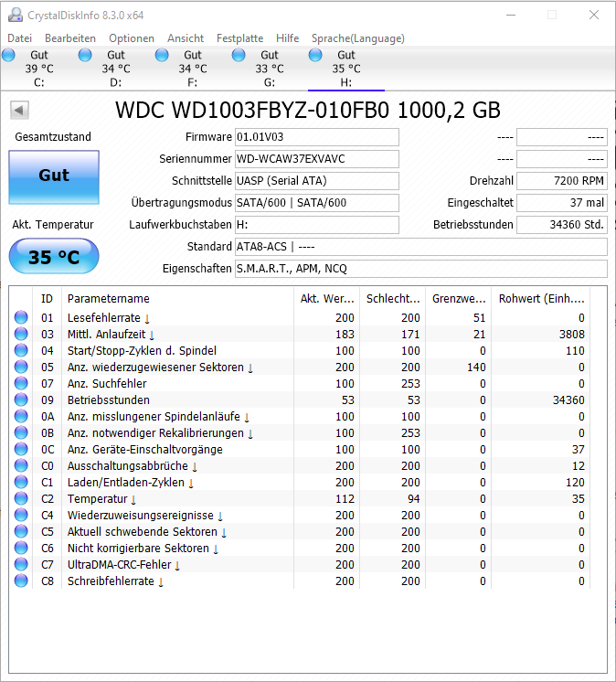Click the ID column header

(47, 298)
